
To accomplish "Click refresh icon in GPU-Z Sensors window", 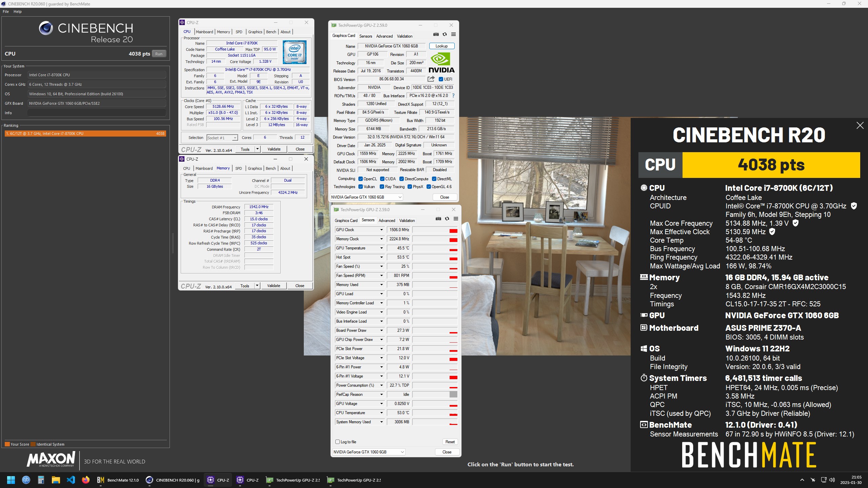I will pyautogui.click(x=447, y=219).
